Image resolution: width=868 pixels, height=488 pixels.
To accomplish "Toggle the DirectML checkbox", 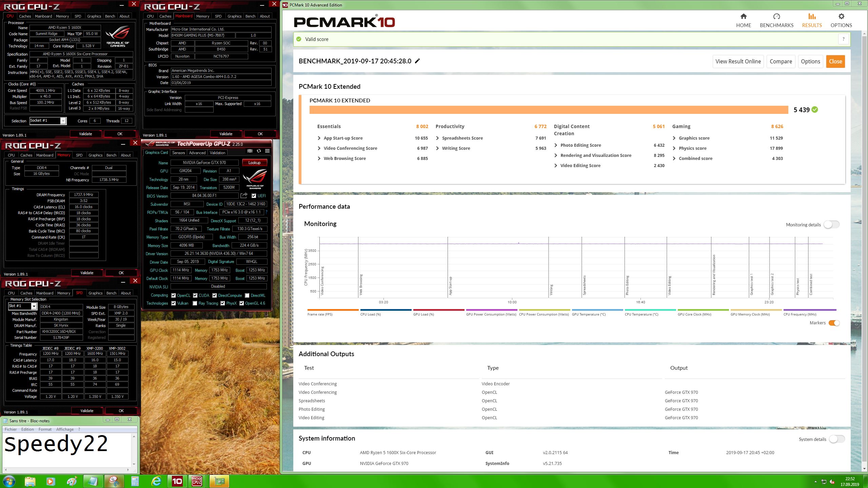I will (247, 295).
